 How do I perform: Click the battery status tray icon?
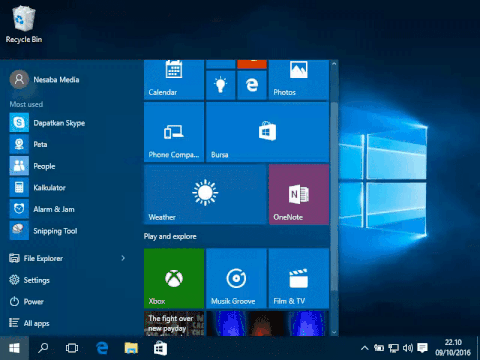click(x=379, y=348)
